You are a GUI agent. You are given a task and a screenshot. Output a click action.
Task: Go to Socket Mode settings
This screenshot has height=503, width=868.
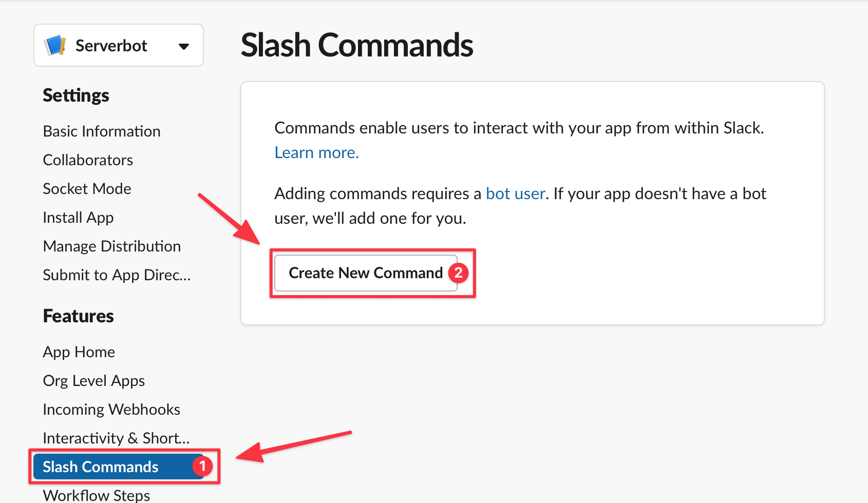tap(87, 188)
